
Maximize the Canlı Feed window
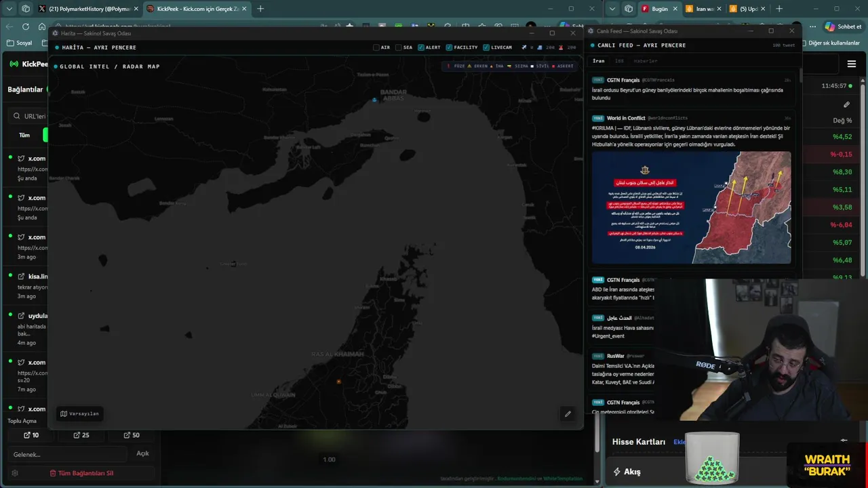pos(771,30)
